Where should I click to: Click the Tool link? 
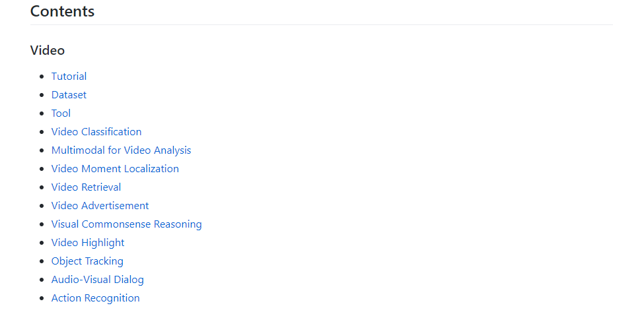(x=61, y=113)
